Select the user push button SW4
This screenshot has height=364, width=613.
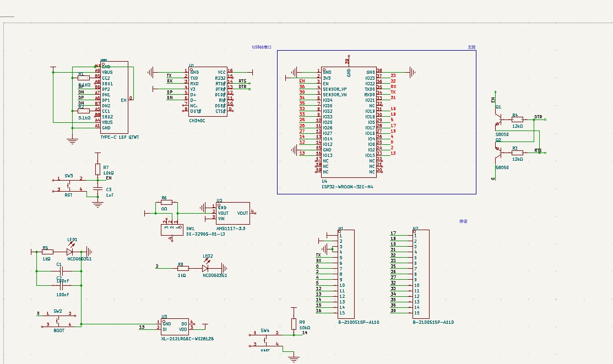coord(265,339)
